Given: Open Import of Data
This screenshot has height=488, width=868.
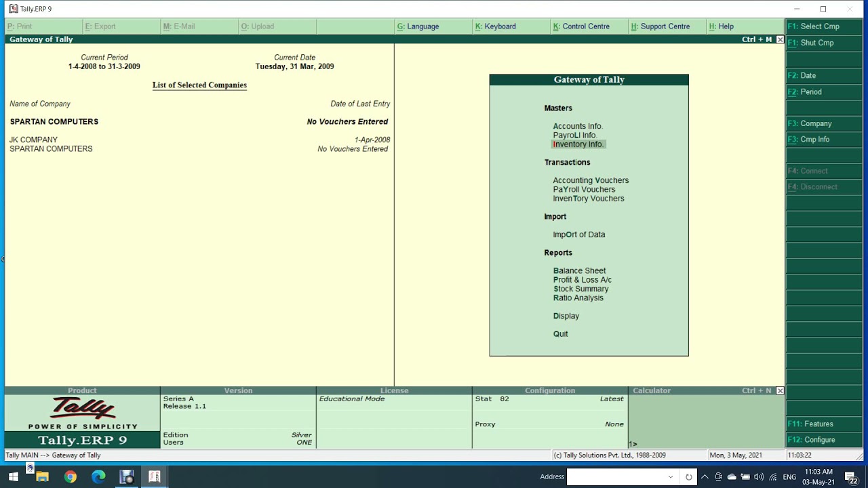Looking at the screenshot, I should (579, 235).
